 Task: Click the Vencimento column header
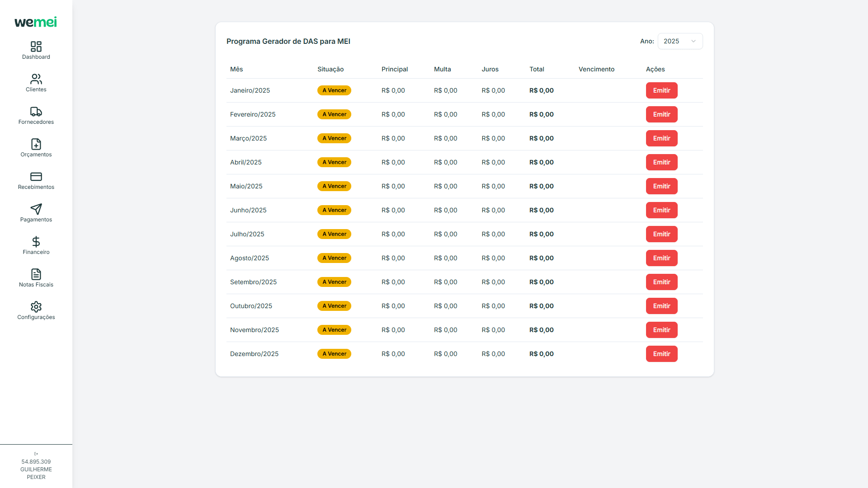[x=596, y=69]
